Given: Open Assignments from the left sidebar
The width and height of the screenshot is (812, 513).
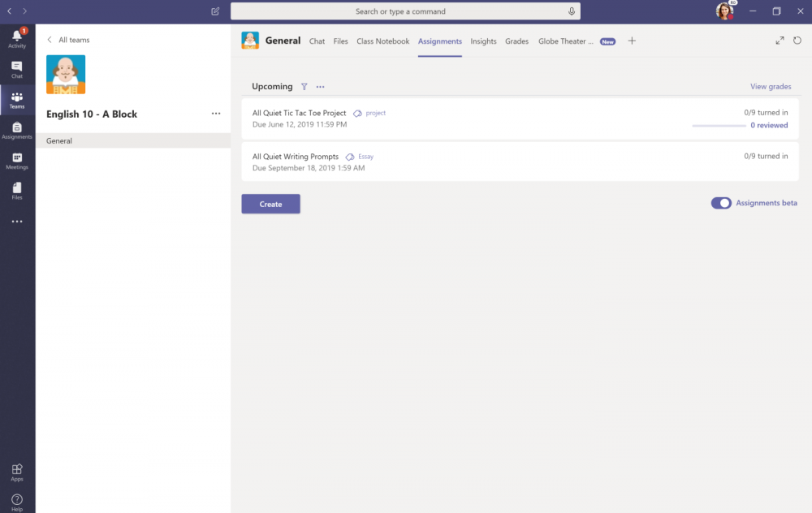Looking at the screenshot, I should point(17,130).
